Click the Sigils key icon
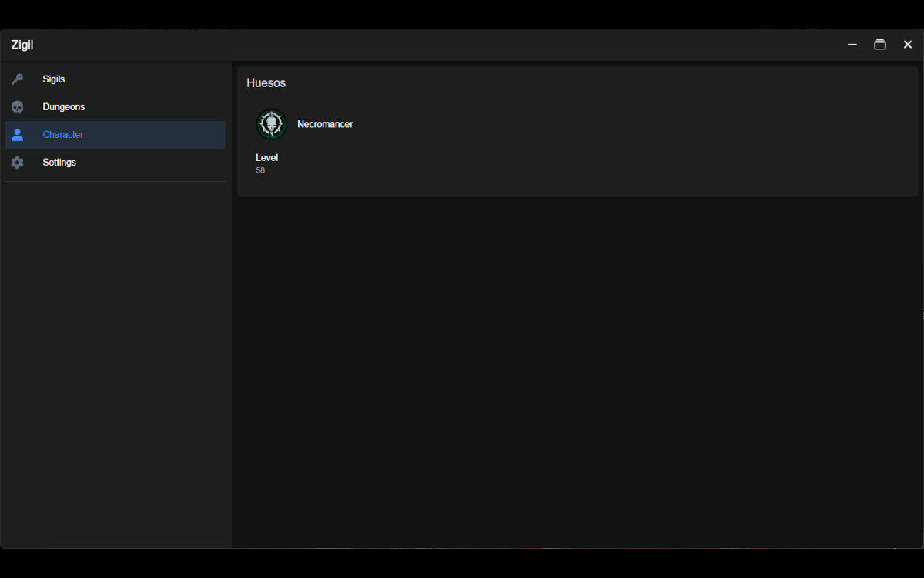 click(x=17, y=79)
